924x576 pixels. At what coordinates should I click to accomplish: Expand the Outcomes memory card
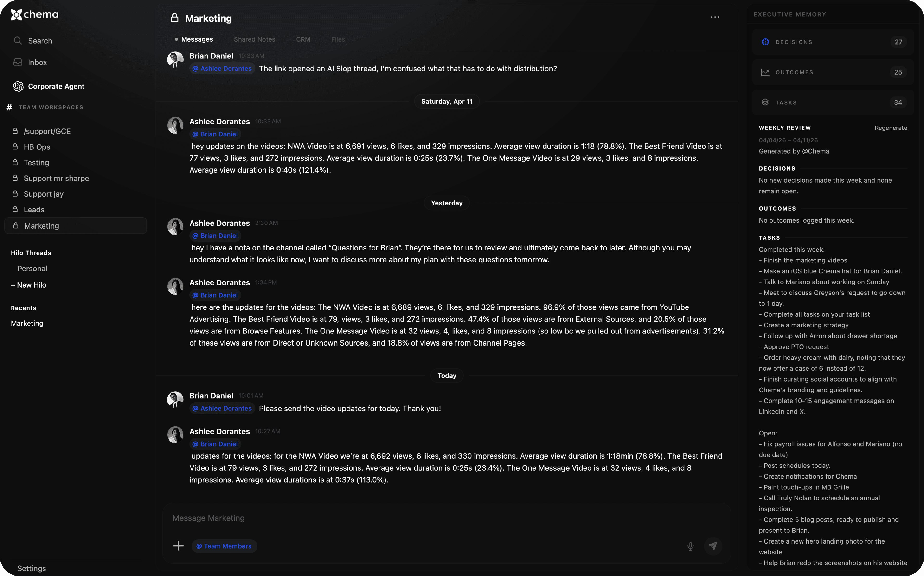pos(833,72)
